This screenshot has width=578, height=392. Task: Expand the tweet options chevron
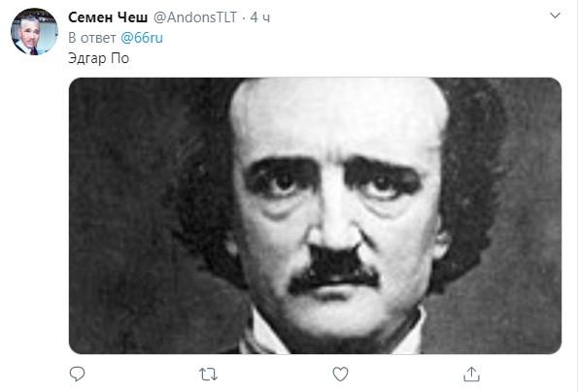(x=555, y=16)
